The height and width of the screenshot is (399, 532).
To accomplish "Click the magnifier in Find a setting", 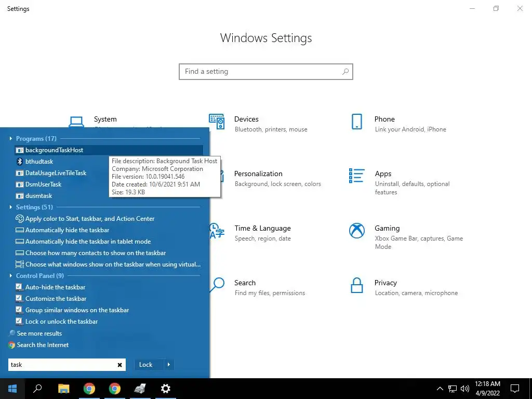I will point(345,72).
